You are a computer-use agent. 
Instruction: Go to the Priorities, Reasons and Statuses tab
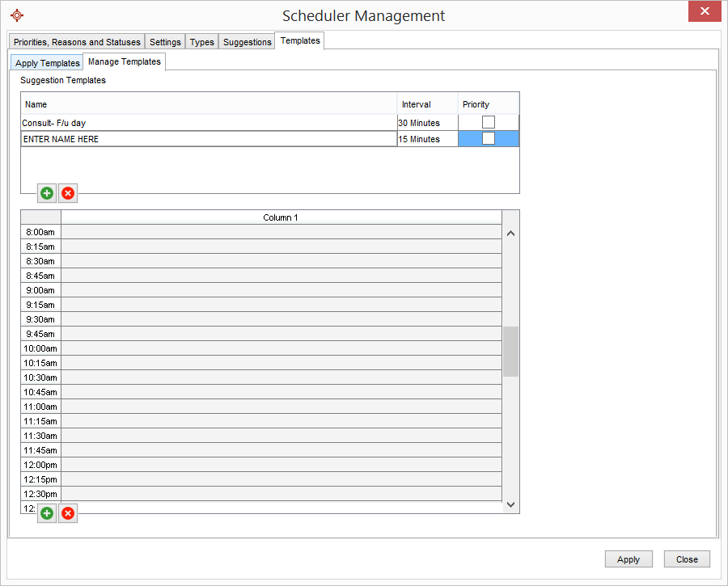pos(77,41)
